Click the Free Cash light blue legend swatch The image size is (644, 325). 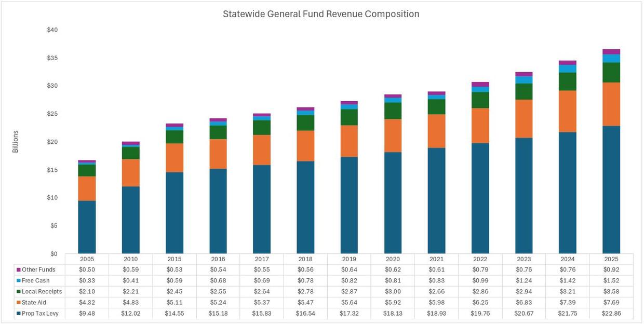tap(19, 281)
